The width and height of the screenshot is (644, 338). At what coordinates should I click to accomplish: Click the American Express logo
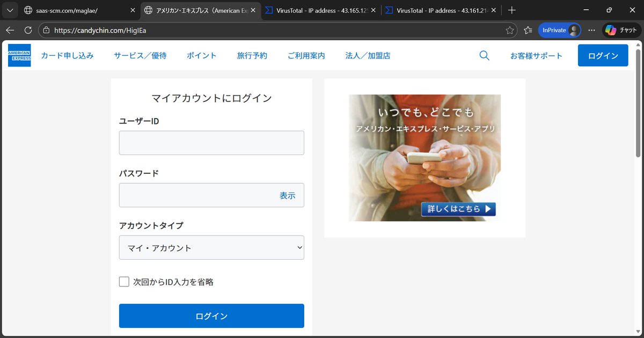(x=19, y=55)
